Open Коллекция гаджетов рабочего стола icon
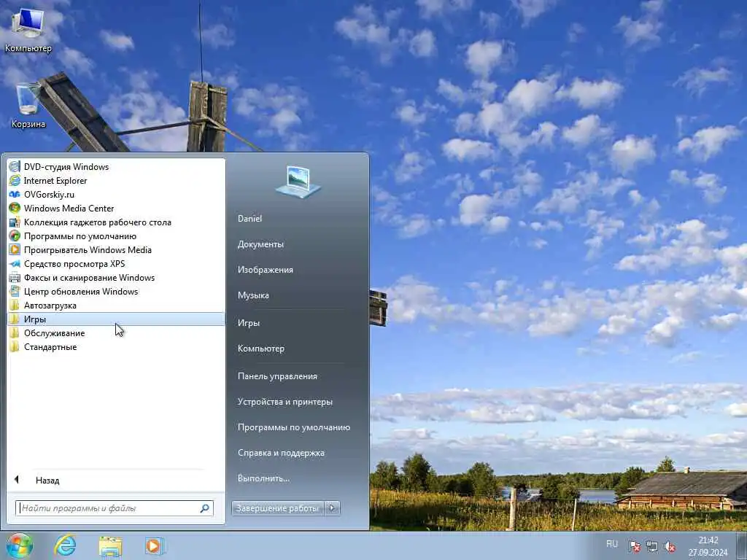Image resolution: width=747 pixels, height=560 pixels. (15, 222)
